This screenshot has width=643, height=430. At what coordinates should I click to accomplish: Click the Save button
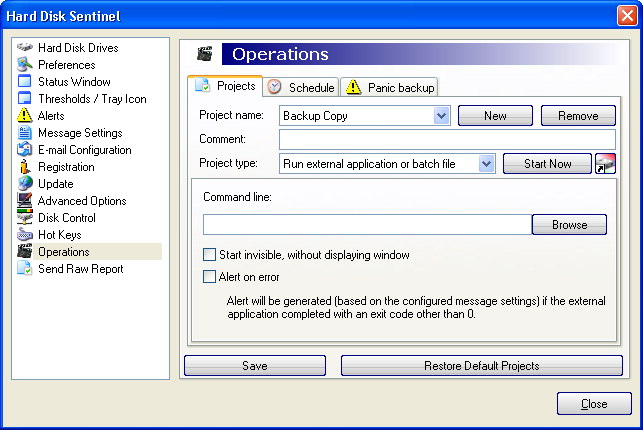click(x=255, y=366)
